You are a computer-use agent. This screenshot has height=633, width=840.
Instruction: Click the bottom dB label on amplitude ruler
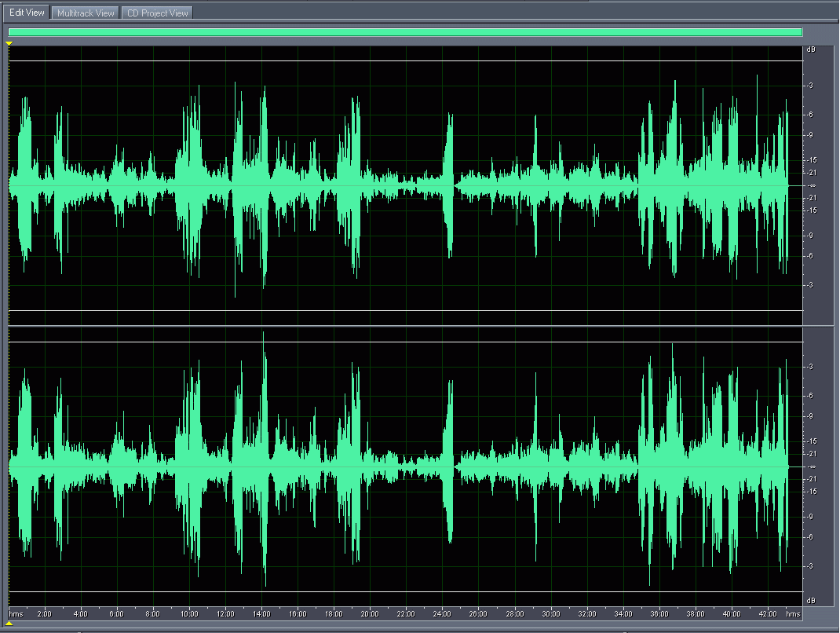(810, 601)
